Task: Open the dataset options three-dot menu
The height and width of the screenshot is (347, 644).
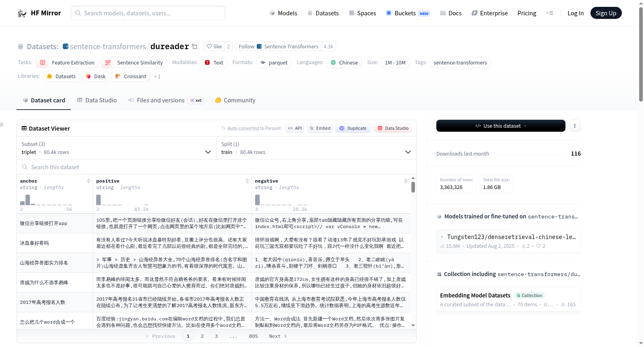Action: tap(575, 126)
